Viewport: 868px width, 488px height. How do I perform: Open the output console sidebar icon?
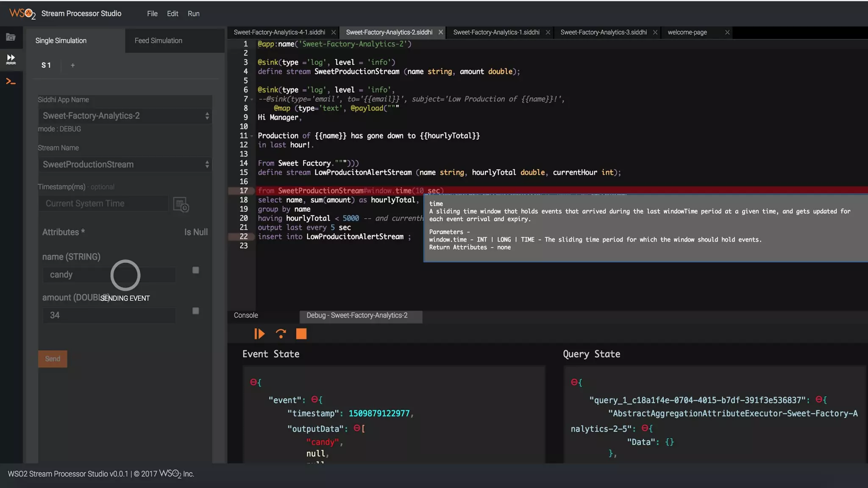(11, 81)
